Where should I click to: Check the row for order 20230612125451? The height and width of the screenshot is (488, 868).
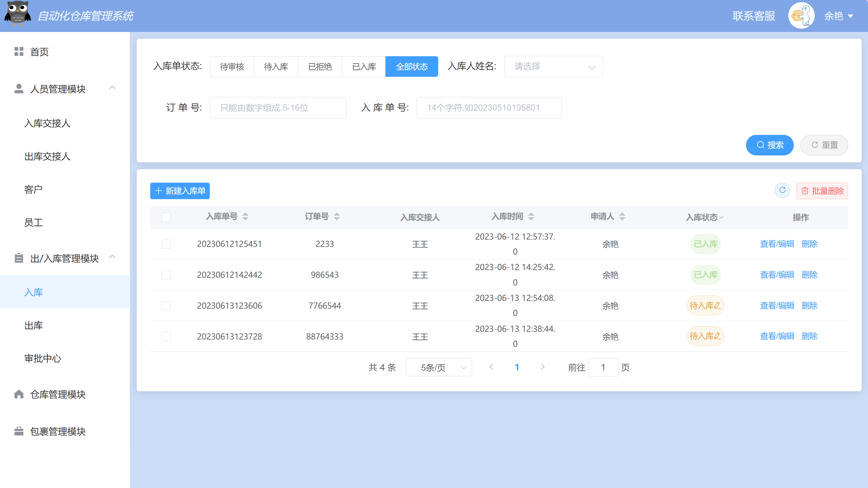166,244
